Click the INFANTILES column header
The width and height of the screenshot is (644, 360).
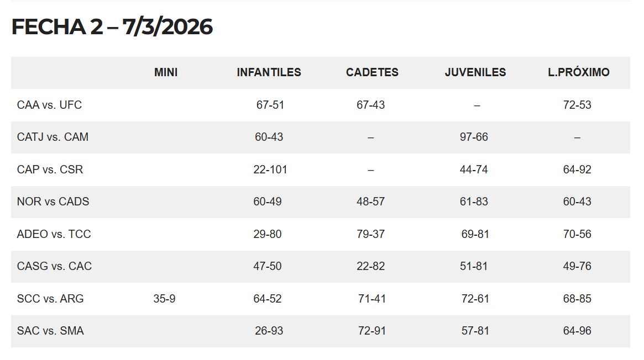269,72
